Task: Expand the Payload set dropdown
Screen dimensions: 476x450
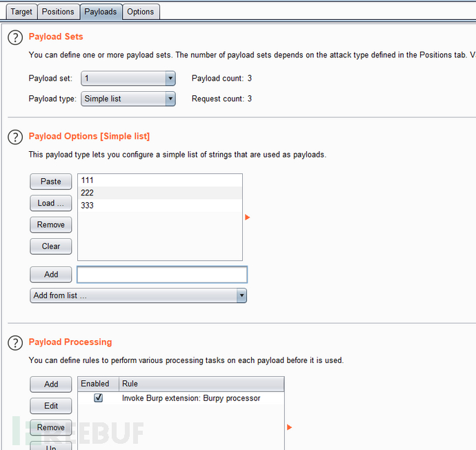Action: click(x=128, y=79)
